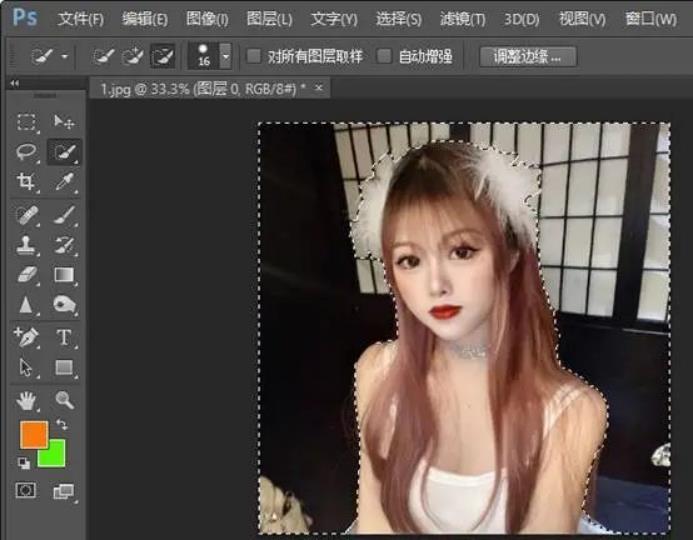Image resolution: width=693 pixels, height=540 pixels.
Task: Select the Rectangular Marquee tool
Action: pos(26,122)
